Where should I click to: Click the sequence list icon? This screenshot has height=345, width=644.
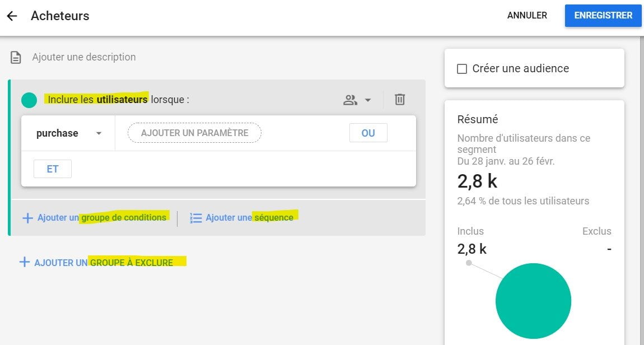[195, 218]
